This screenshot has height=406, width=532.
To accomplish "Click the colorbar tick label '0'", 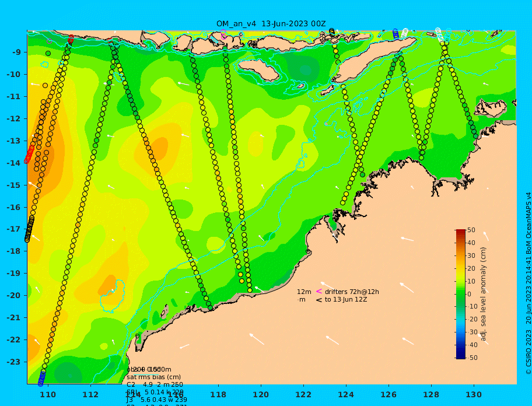I will [469, 294].
